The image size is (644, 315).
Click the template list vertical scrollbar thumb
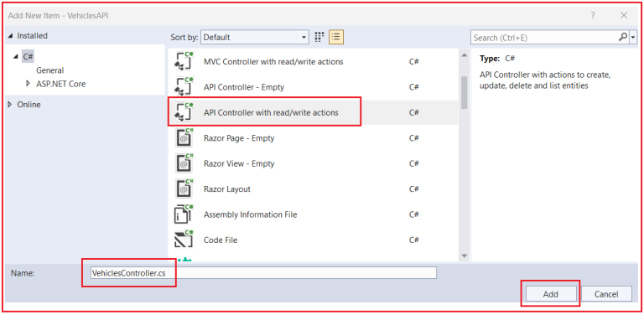tap(464, 93)
